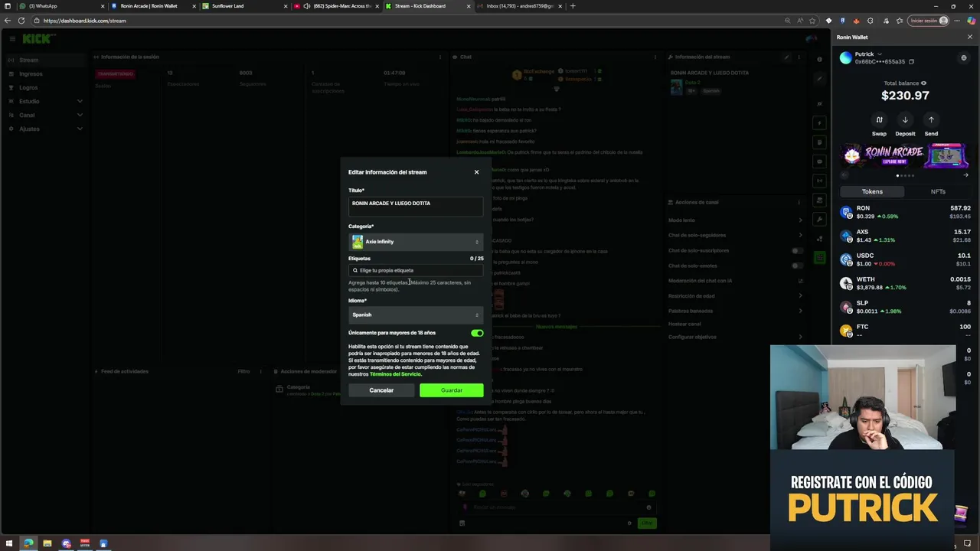Click the Deposit icon in Ronin Wallet
The width and height of the screenshot is (980, 551).
pyautogui.click(x=905, y=120)
